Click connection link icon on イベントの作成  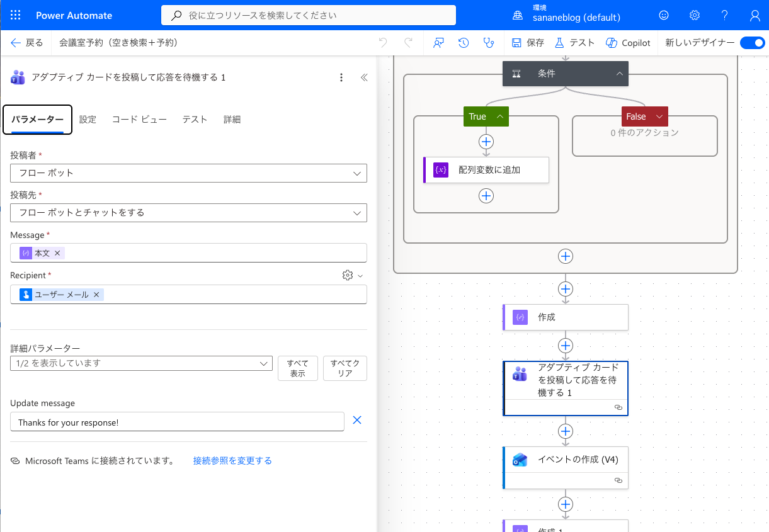tap(618, 481)
